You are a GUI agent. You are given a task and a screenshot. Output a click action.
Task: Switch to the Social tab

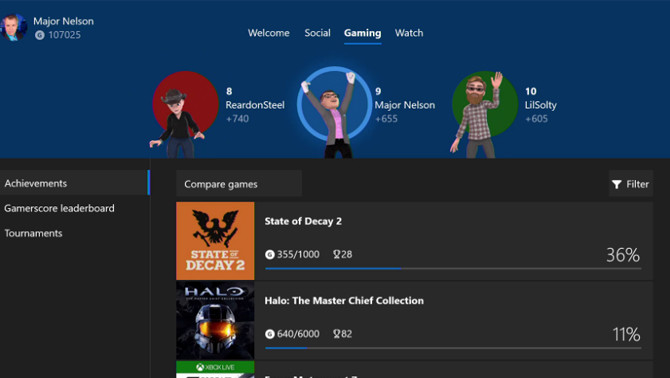[x=317, y=33]
